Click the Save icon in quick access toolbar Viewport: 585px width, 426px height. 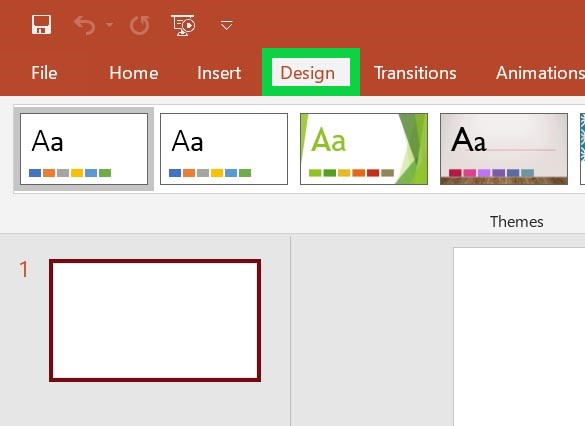click(x=41, y=25)
